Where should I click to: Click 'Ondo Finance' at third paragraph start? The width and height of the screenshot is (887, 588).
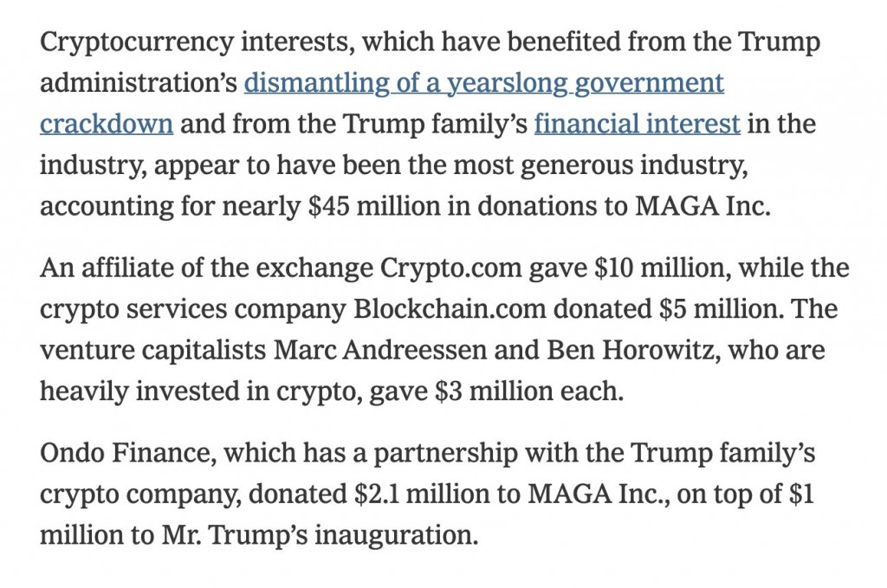pos(127,453)
